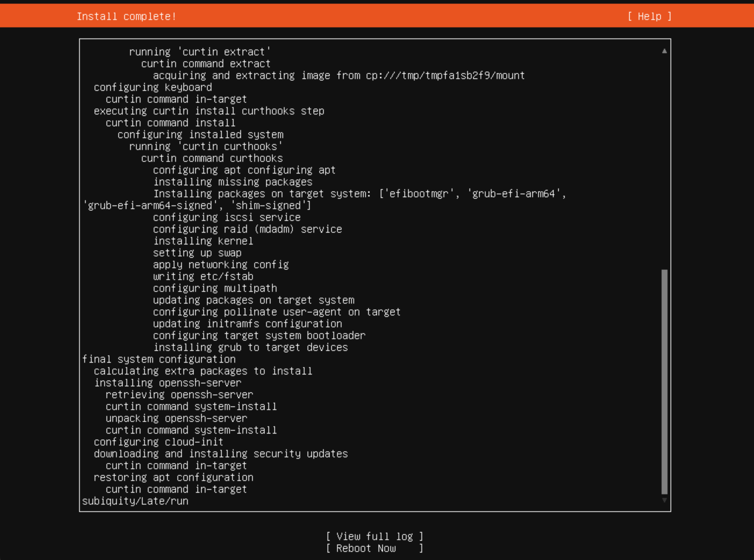Click the 'installing openssh-server' log entry
Screen dimensions: 754x560
(168, 383)
